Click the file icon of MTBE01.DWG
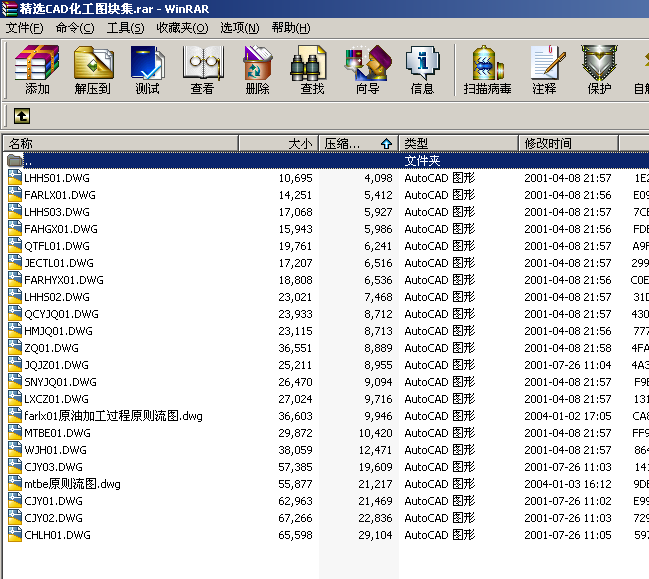The width and height of the screenshot is (649, 579). [x=15, y=432]
